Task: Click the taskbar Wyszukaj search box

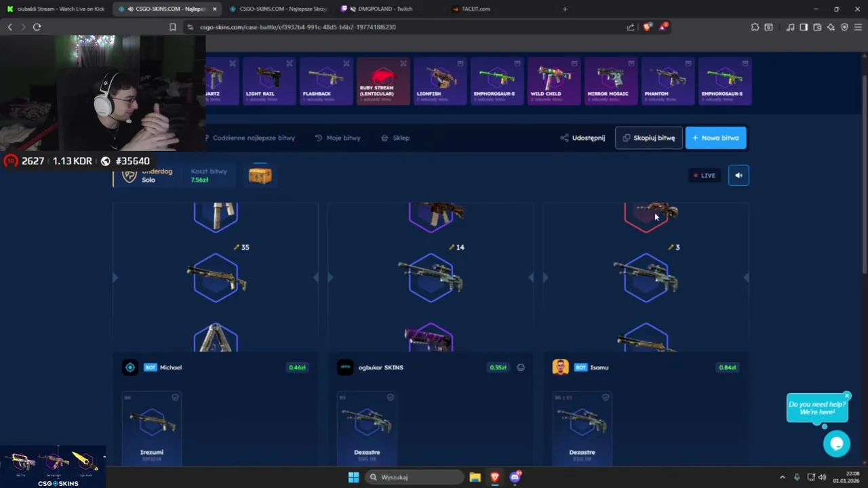Action: [x=416, y=477]
